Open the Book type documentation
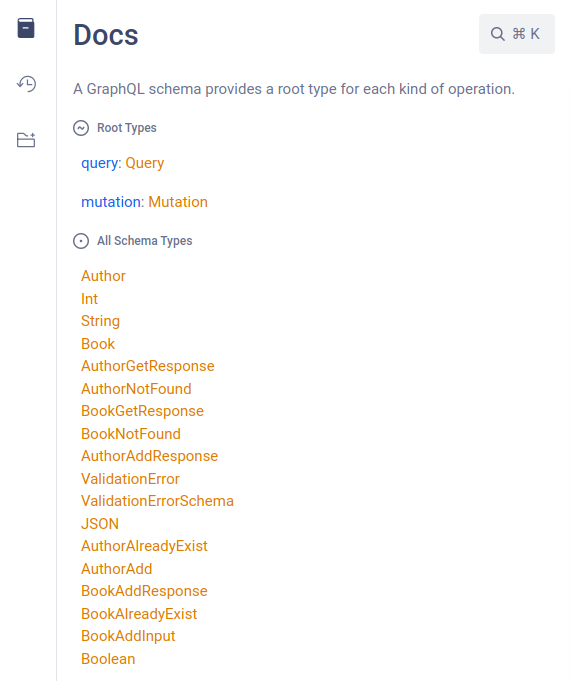 tap(98, 344)
